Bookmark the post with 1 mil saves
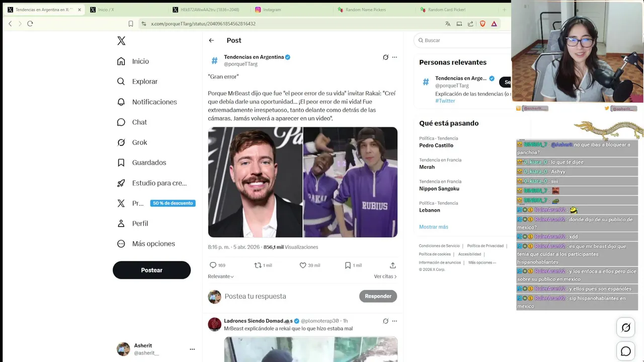The width and height of the screenshot is (644, 362). click(x=353, y=265)
